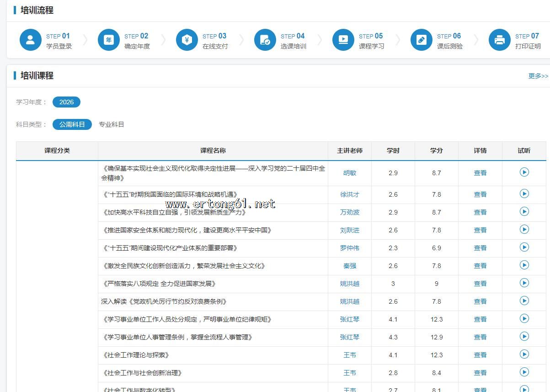Screen dimensions: 550x392
Task: Open teacher link 张红琴 for the 4.3 学时 course
Action: (x=350, y=337)
